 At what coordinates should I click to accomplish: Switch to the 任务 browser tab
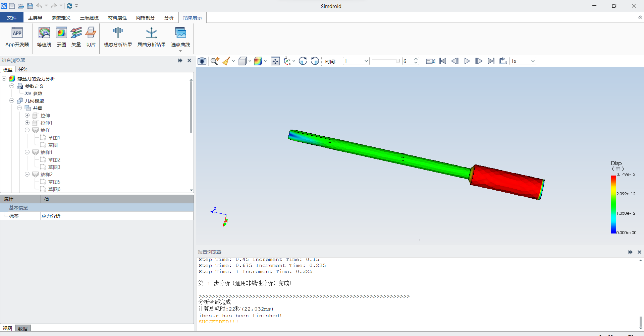click(23, 69)
